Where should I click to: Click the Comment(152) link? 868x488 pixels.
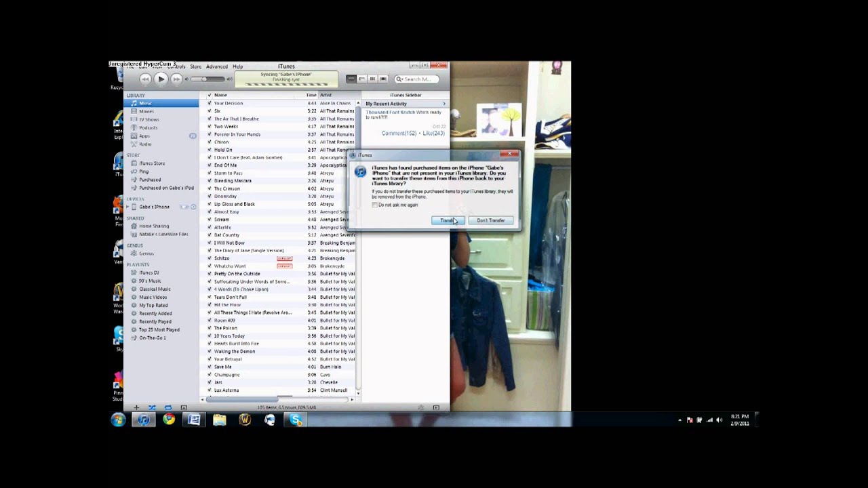point(399,133)
